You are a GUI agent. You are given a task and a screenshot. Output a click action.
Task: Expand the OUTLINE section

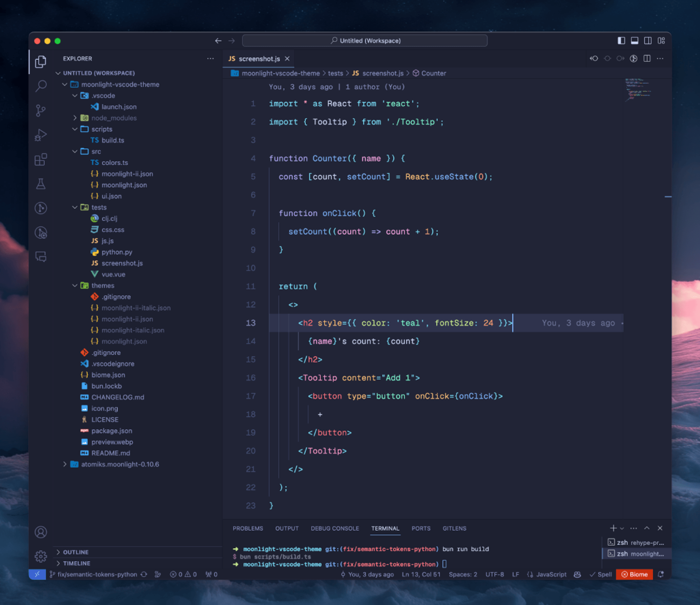[76, 552]
